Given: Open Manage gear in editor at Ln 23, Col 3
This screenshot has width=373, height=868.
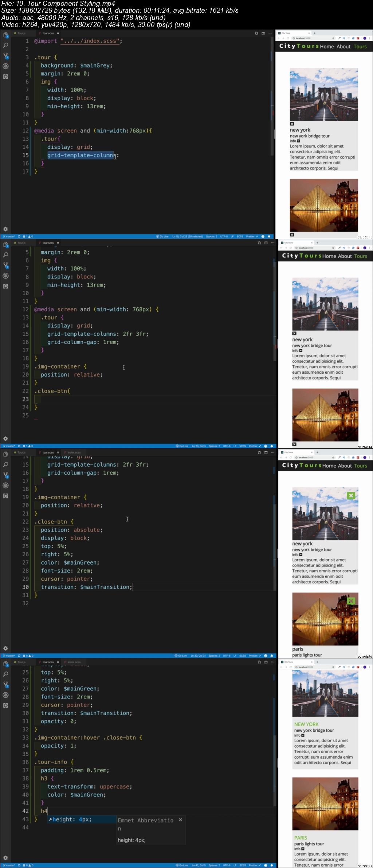Looking at the screenshot, I should click(x=5, y=439).
